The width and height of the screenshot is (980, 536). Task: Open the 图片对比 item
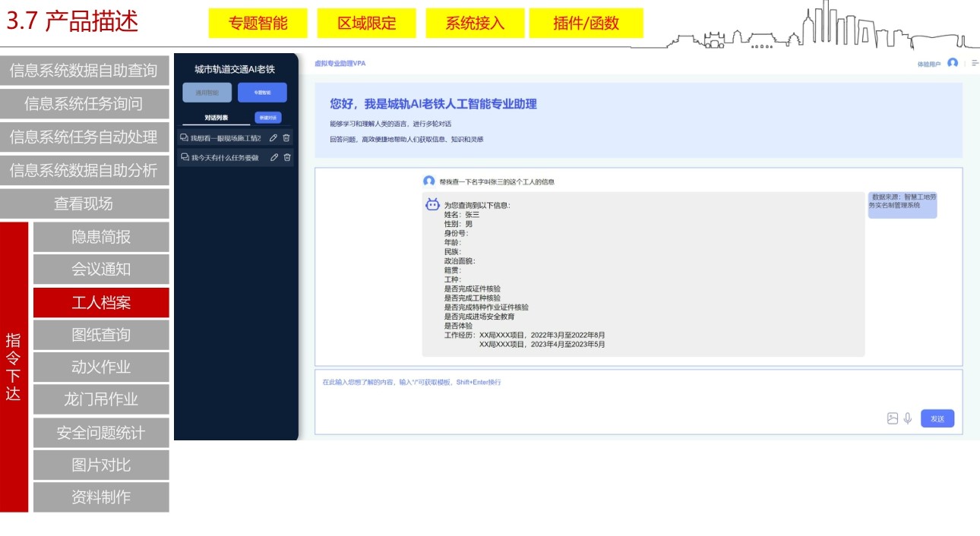101,465
